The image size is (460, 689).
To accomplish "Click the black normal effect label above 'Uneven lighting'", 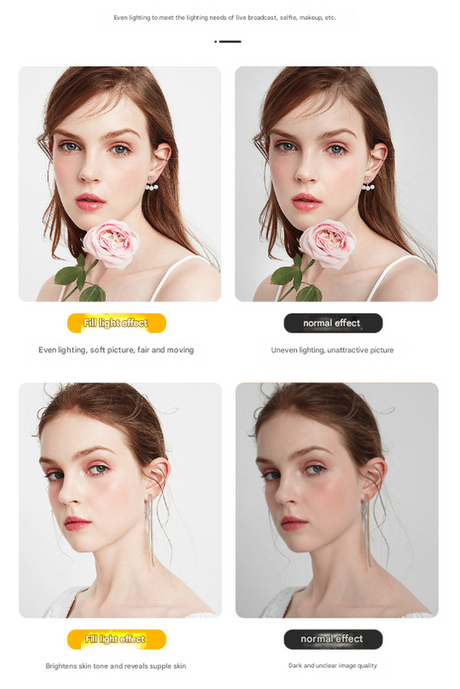I will [333, 323].
